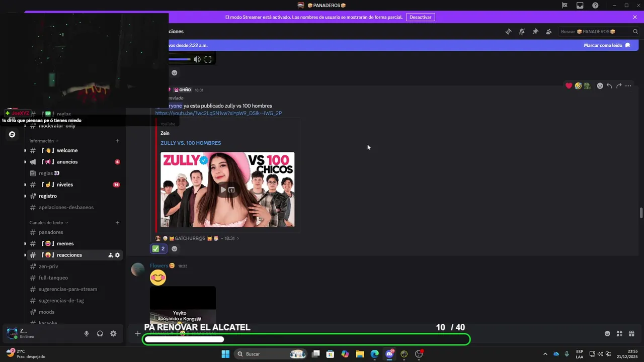
Task: Add reaction smiley next to checkmark reaction
Action: coord(175,248)
